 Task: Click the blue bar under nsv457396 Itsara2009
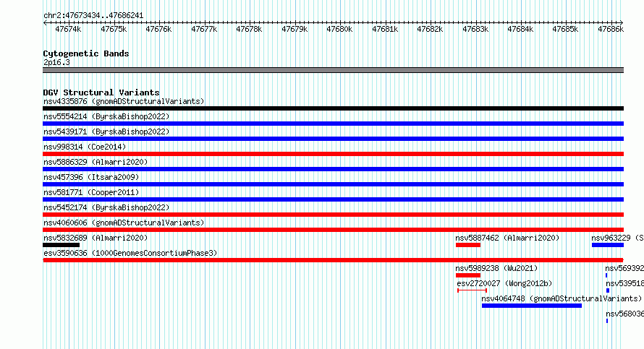tap(333, 184)
